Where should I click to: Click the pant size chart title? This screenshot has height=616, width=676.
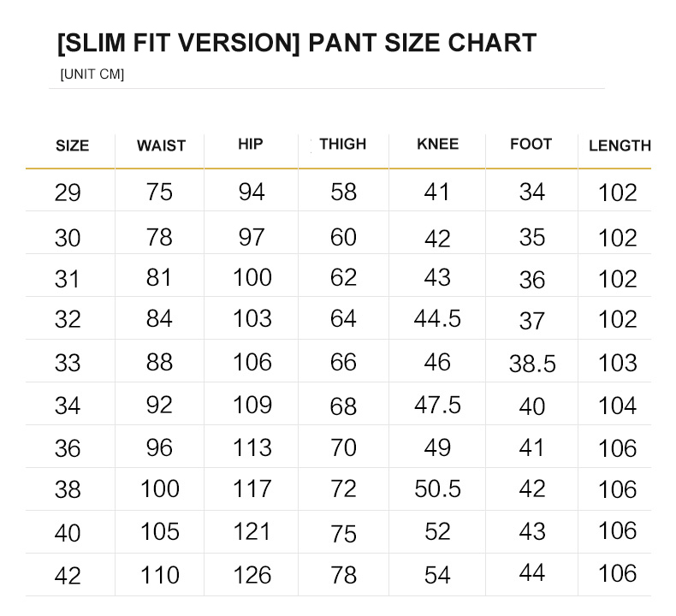(x=297, y=43)
